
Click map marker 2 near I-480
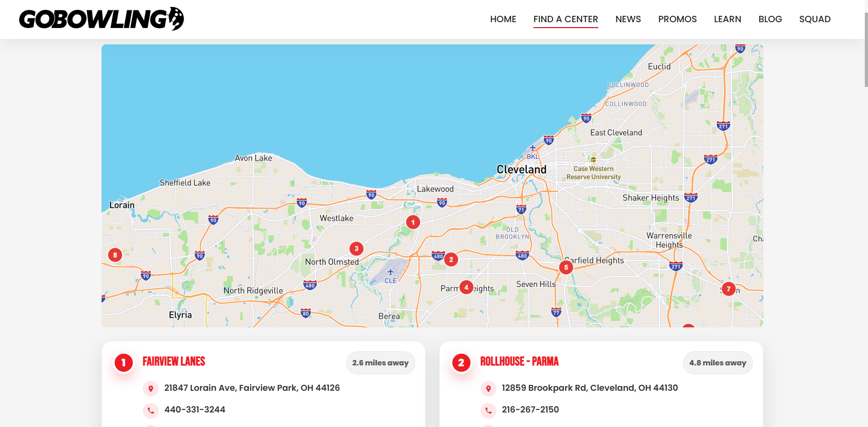click(451, 259)
